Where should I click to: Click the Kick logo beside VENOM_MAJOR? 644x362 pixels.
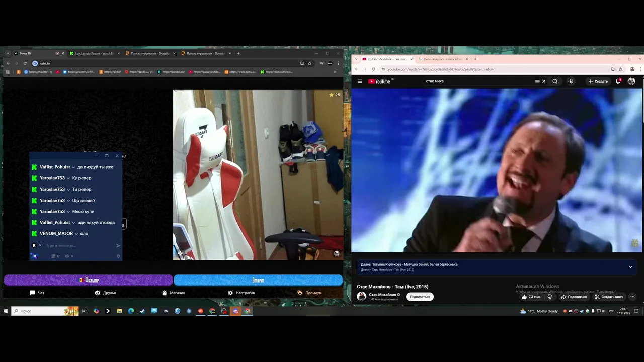coord(34,233)
